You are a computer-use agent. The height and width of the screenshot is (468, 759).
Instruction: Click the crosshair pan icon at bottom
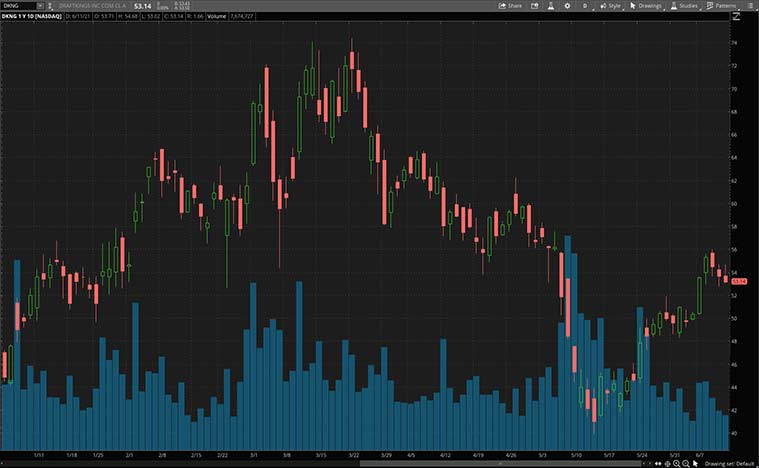click(x=667, y=464)
